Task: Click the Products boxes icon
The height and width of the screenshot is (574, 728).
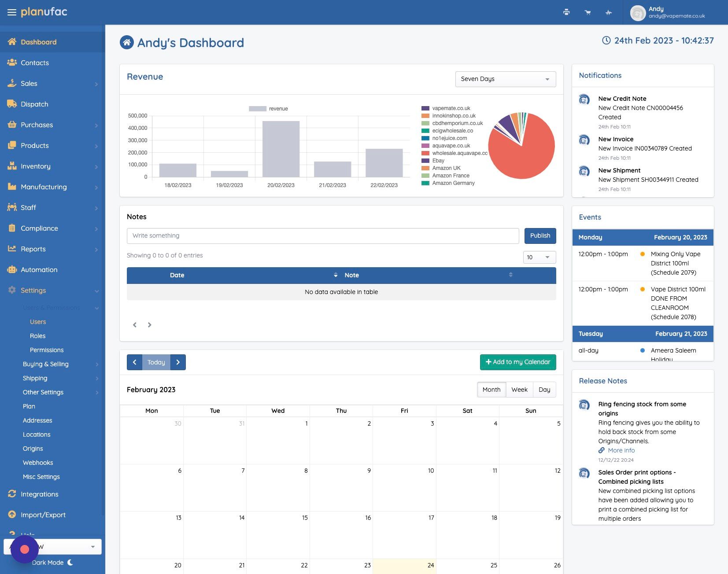Action: tap(12, 145)
